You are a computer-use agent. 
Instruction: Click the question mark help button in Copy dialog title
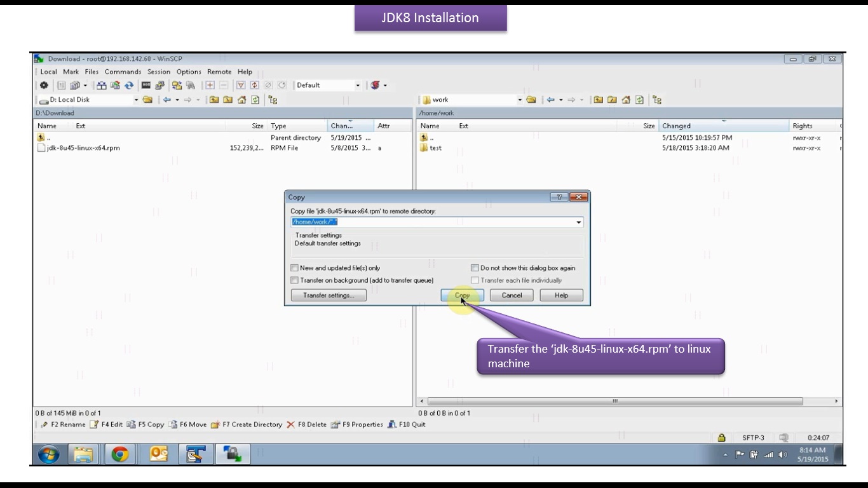[x=559, y=198]
